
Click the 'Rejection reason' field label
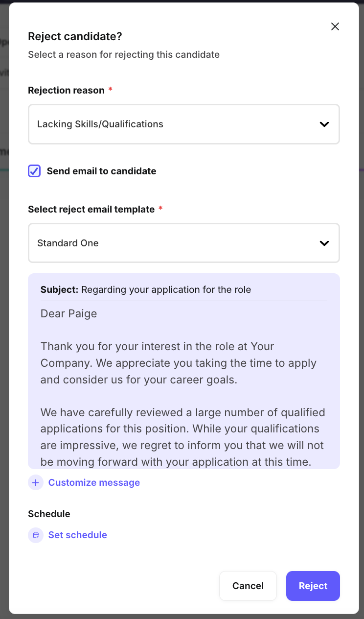pos(66,90)
